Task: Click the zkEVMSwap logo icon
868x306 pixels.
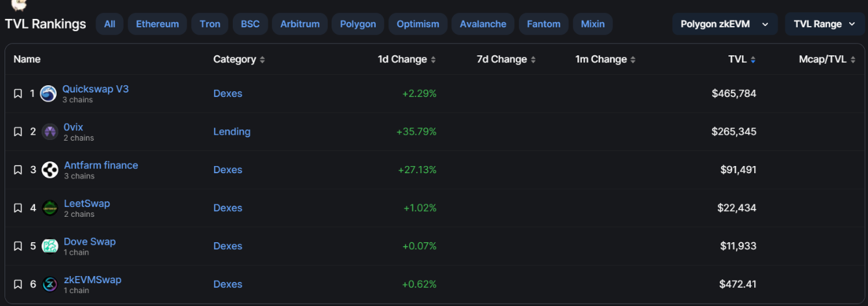Action: tap(50, 285)
